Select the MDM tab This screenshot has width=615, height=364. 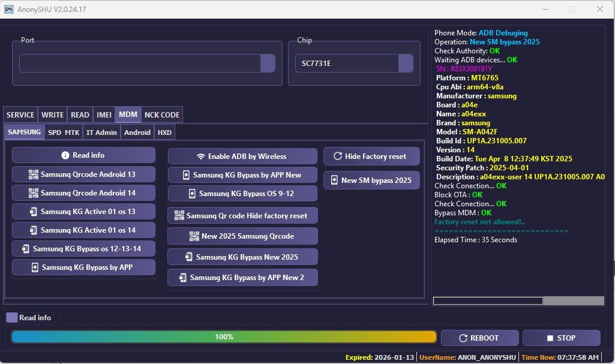(x=128, y=115)
